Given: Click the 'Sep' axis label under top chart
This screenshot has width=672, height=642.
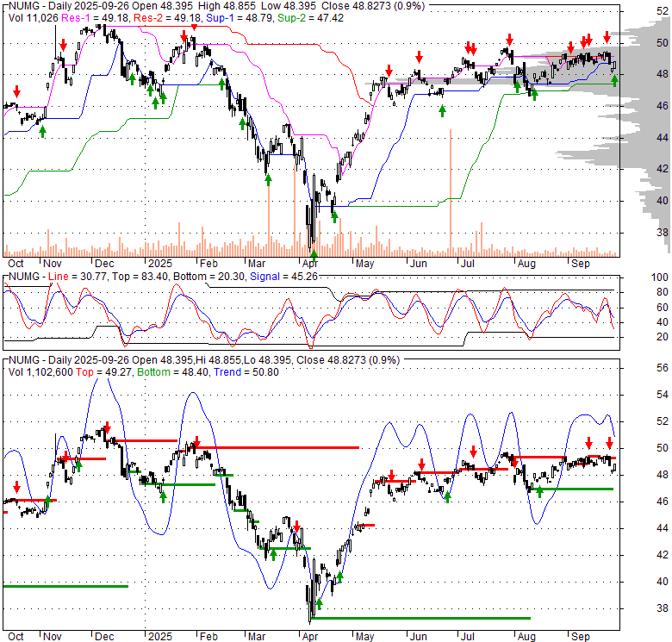Looking at the screenshot, I should click(581, 264).
